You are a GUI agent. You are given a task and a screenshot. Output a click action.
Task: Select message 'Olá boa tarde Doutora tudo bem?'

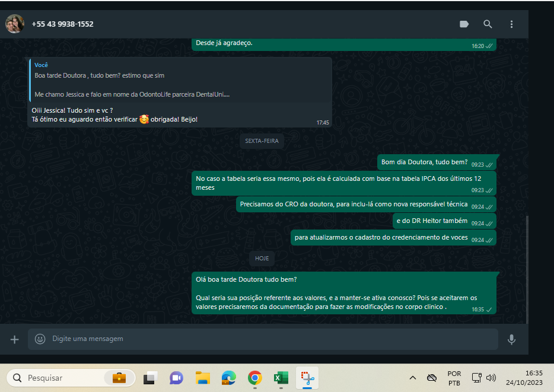click(344, 293)
